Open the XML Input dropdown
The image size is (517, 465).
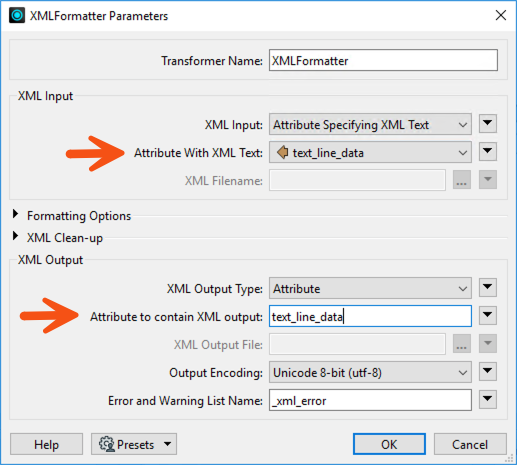coord(370,124)
